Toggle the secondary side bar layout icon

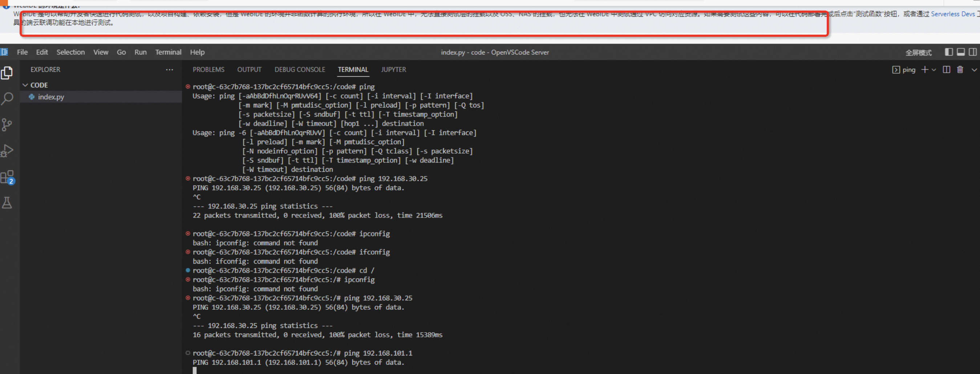click(x=973, y=52)
